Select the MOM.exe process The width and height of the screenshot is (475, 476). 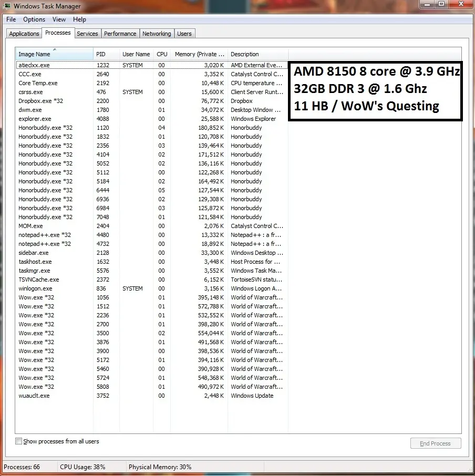coord(151,226)
